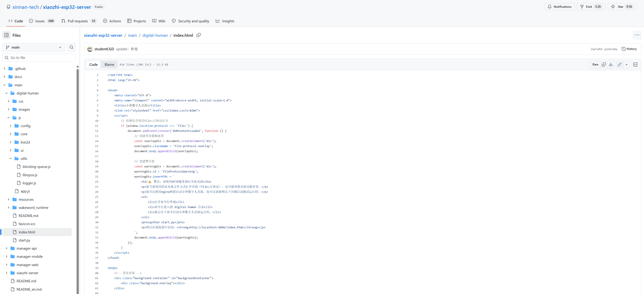
Task: Expand the images folder chevron
Action: 8,110
